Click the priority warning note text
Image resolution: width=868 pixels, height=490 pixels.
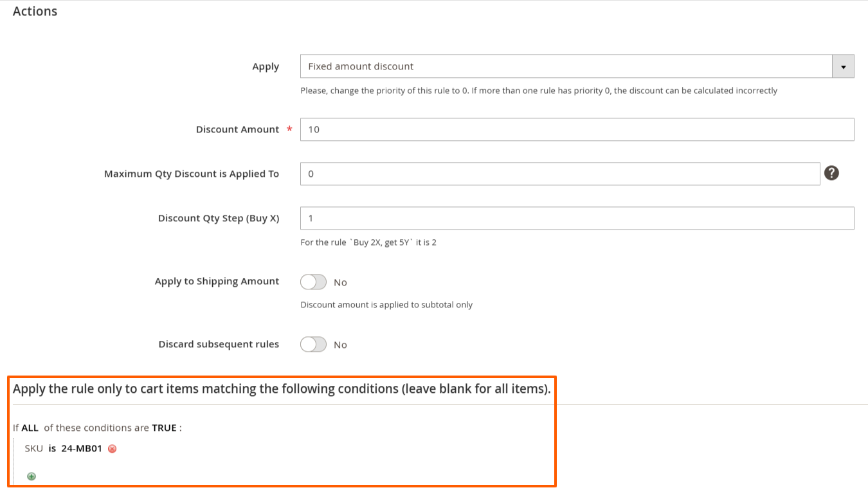tap(539, 91)
